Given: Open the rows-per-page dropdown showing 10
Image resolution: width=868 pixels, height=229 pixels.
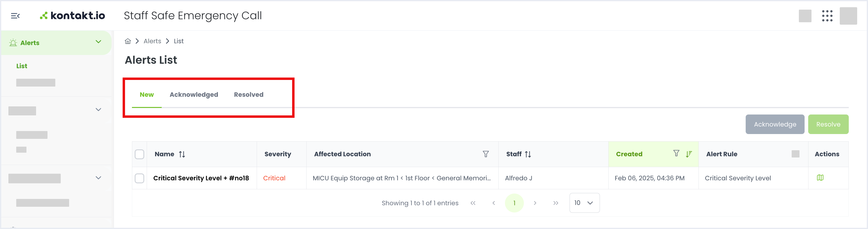Looking at the screenshot, I should click(584, 203).
